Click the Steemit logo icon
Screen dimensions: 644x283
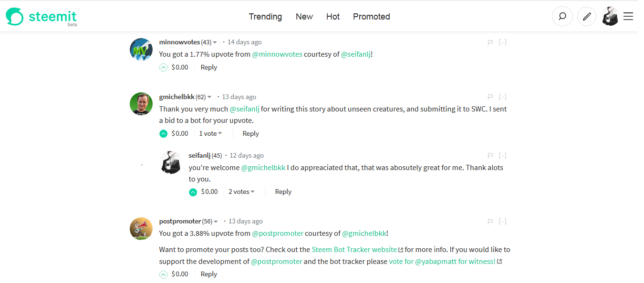(14, 17)
